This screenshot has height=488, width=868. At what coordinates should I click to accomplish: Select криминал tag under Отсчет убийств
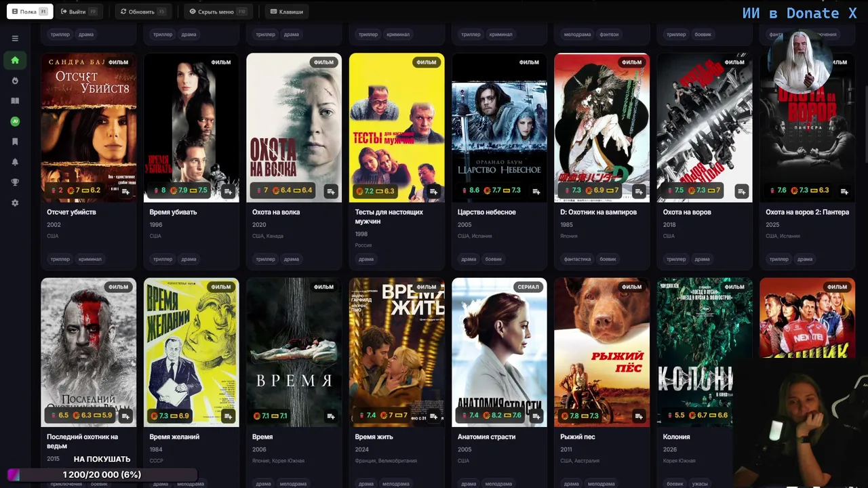90,259
